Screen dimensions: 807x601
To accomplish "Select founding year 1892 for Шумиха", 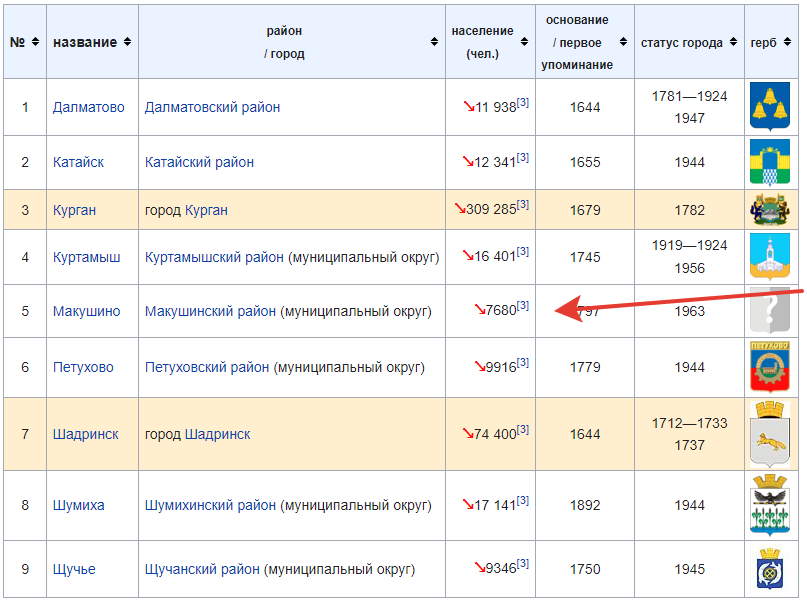I will [x=585, y=505].
